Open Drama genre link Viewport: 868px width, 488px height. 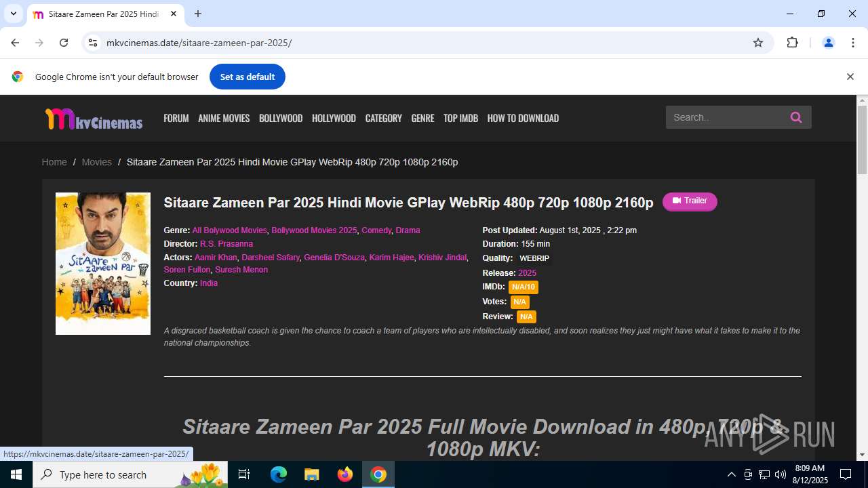click(x=408, y=230)
